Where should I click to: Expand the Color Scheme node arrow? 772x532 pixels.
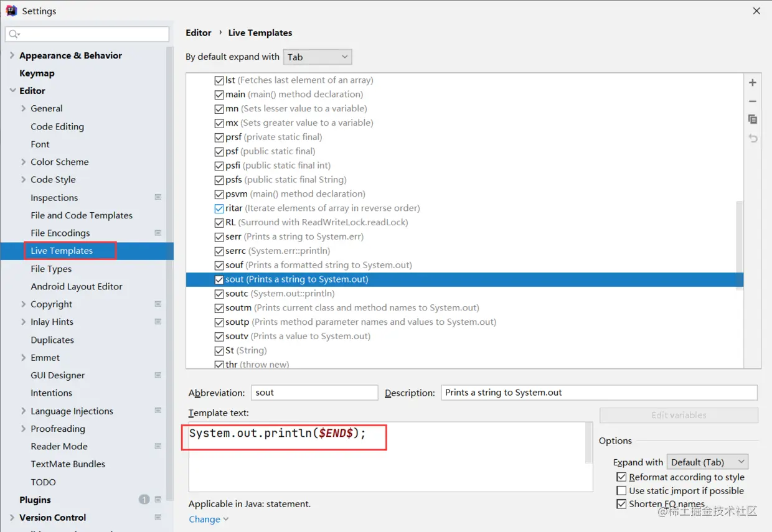[x=24, y=162]
